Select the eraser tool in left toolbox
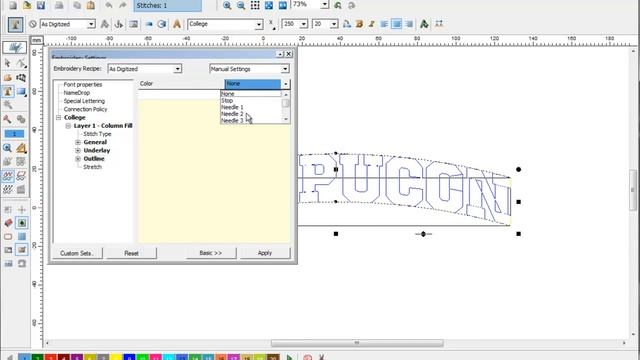This screenshot has height=360, width=640. click(x=8, y=223)
